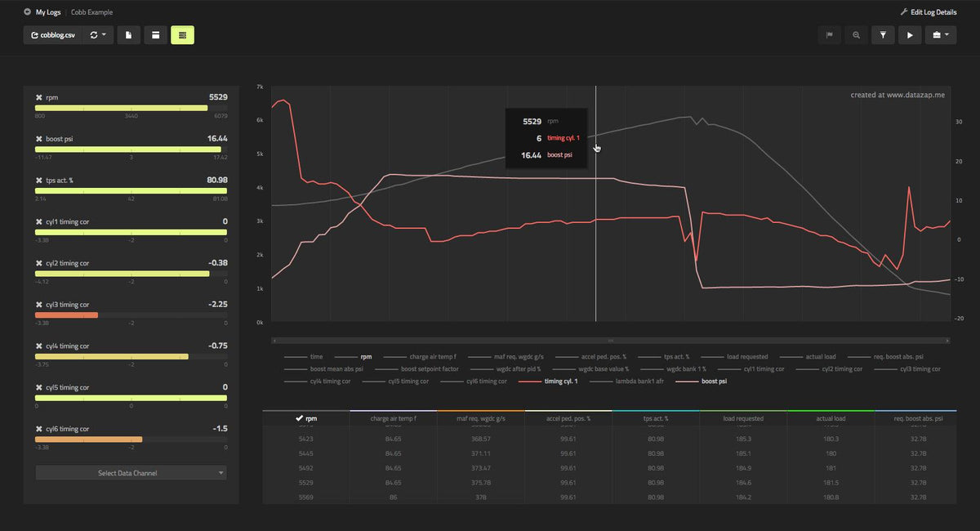The width and height of the screenshot is (980, 531).
Task: Select the actual load column header
Action: coord(831,418)
